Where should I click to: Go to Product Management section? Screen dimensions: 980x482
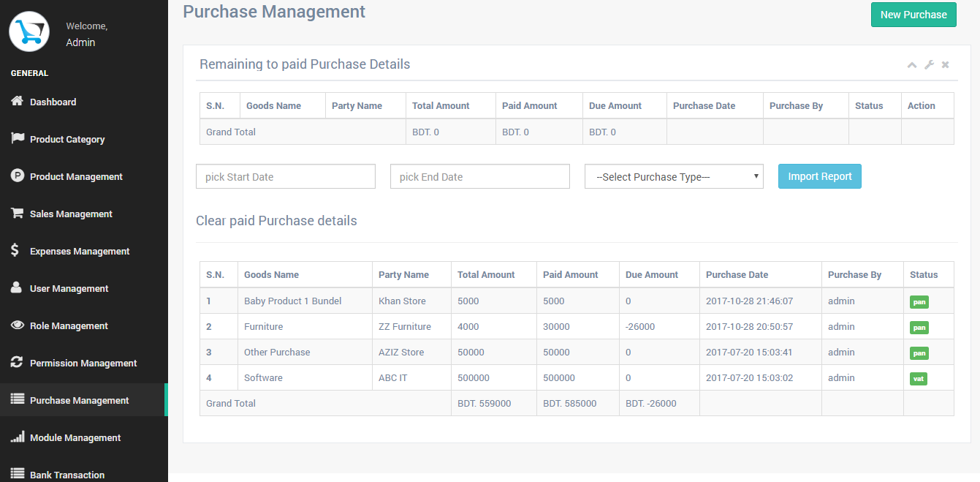[x=83, y=176]
